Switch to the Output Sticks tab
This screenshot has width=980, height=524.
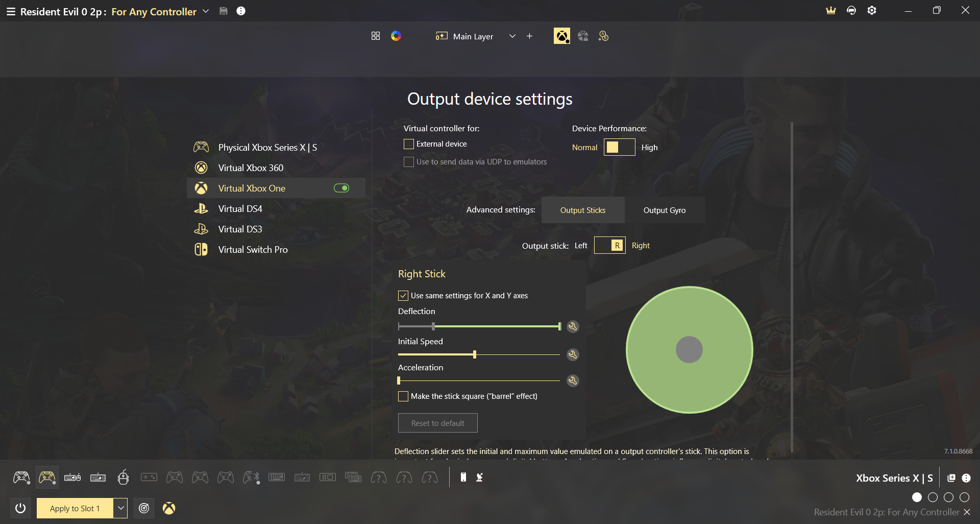(583, 210)
